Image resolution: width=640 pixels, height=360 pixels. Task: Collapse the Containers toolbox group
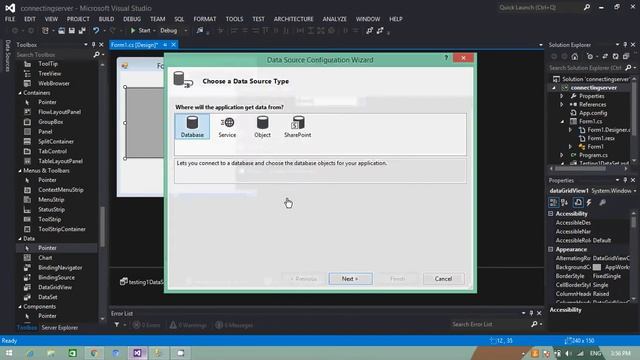(x=20, y=93)
